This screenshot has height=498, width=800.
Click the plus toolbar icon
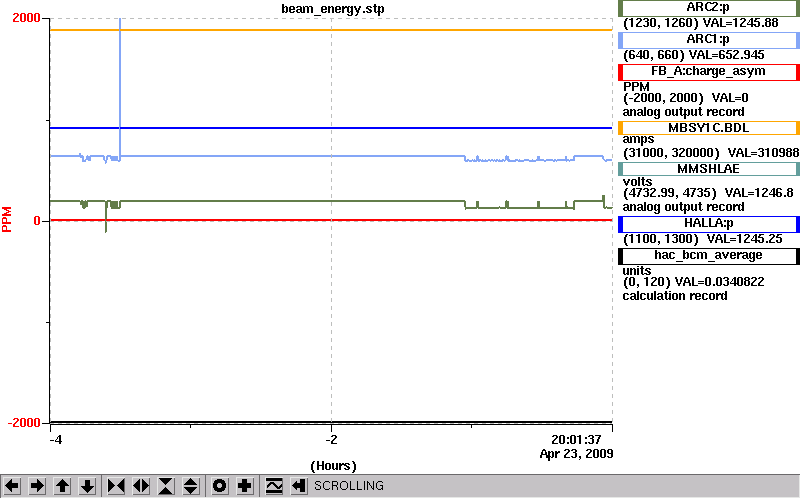pyautogui.click(x=245, y=486)
